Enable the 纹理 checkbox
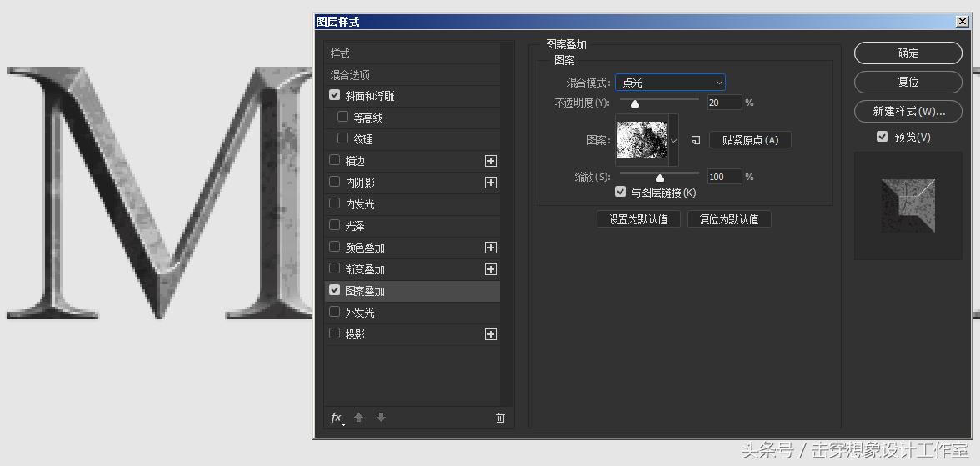 point(342,138)
